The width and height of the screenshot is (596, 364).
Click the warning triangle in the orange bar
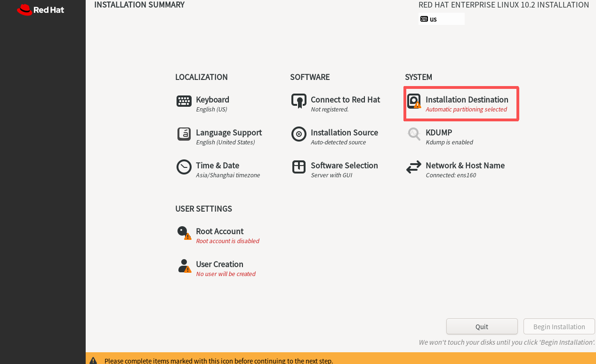coord(93,361)
